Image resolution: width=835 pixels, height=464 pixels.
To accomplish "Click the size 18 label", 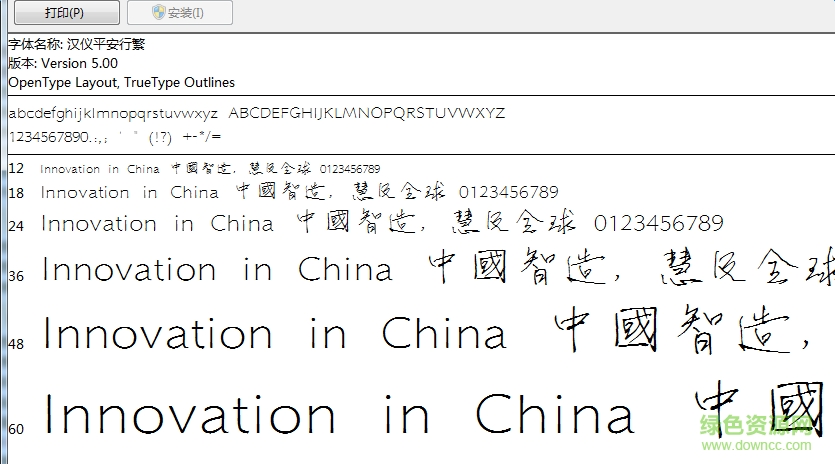I will 16,193.
